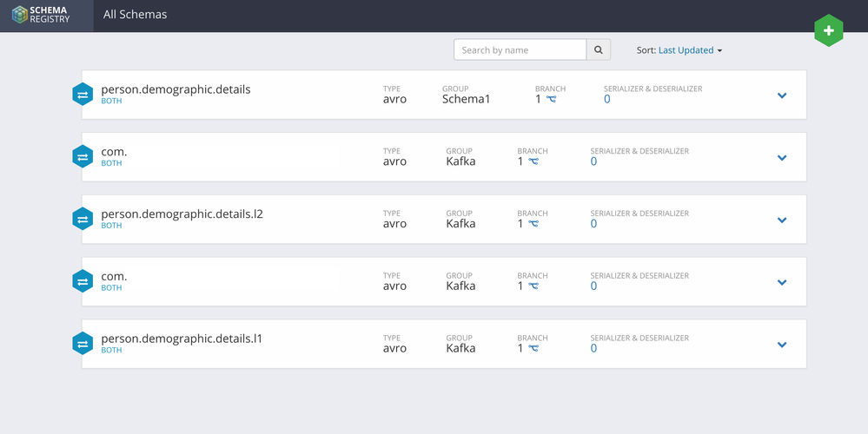Click the Schema Registry logo
The width and height of the screenshot is (868, 434).
46,15
